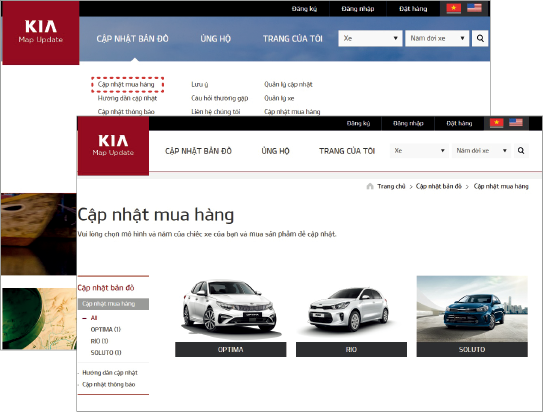Select Hướng dẫn cập nhật in back window submenu

pyautogui.click(x=127, y=98)
